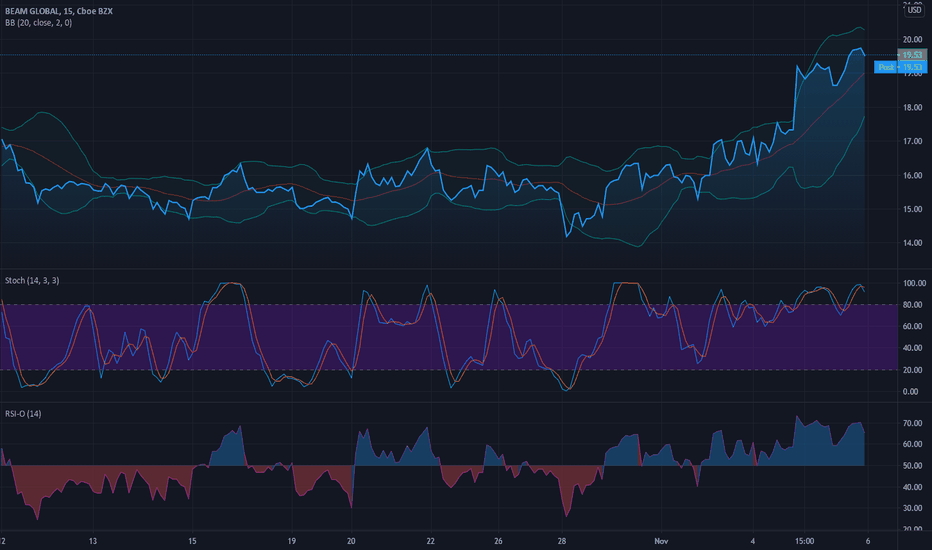Select the Stoch (14, 3, 3) indicator label

[x=32, y=280]
